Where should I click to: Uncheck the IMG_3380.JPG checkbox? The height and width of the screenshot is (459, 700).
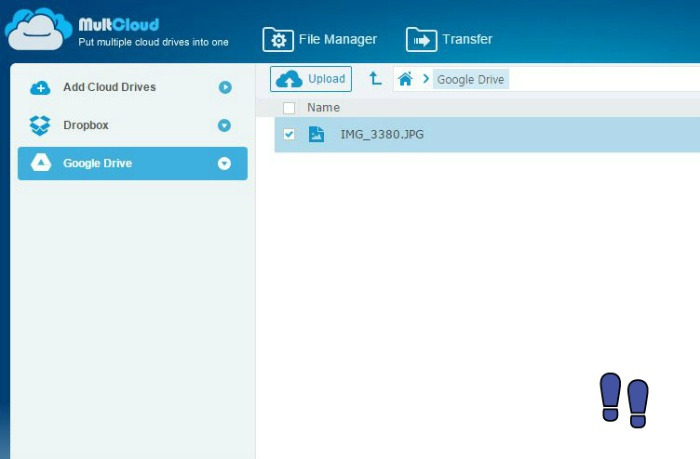coord(289,134)
